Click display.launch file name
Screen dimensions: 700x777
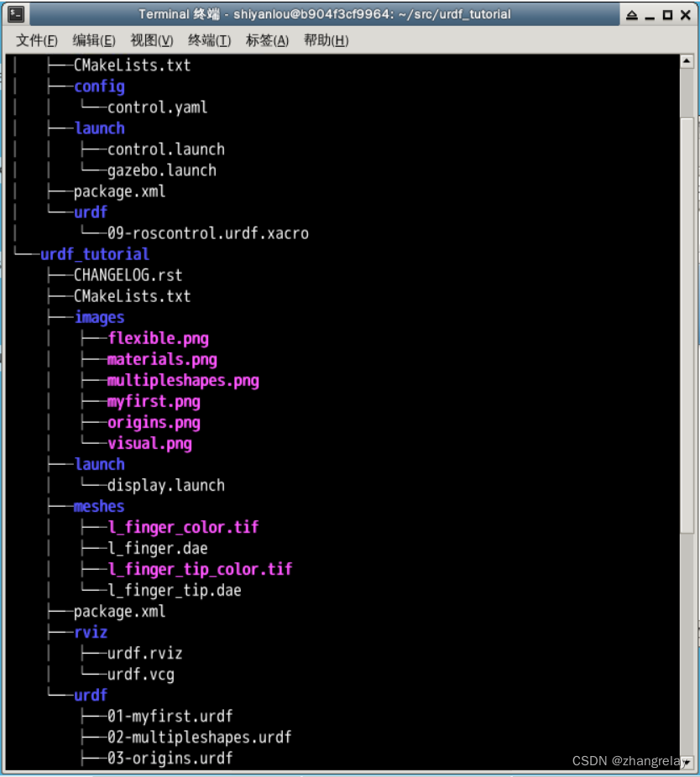pyautogui.click(x=166, y=486)
